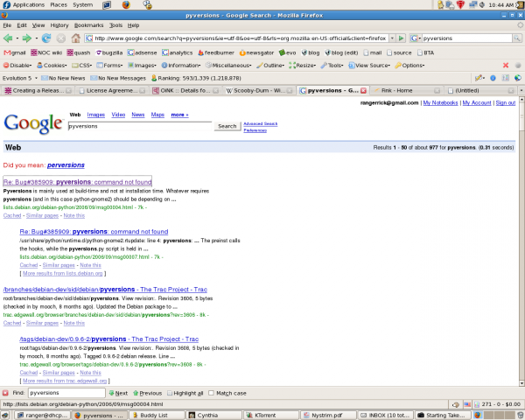This screenshot has width=525, height=420.
Task: Open the terminal launcher in top panel
Action: [x=107, y=5]
